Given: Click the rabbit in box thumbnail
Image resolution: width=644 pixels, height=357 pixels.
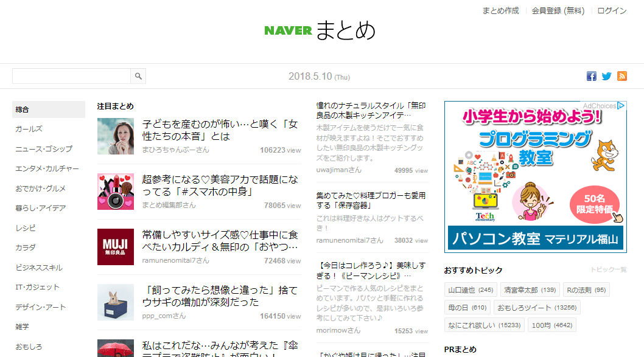Looking at the screenshot, I should coord(116,302).
